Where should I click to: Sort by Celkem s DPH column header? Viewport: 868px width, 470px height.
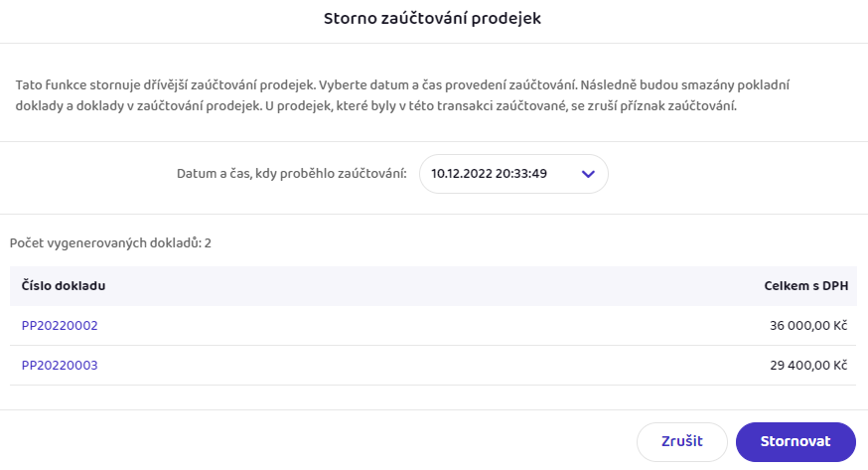tap(806, 285)
